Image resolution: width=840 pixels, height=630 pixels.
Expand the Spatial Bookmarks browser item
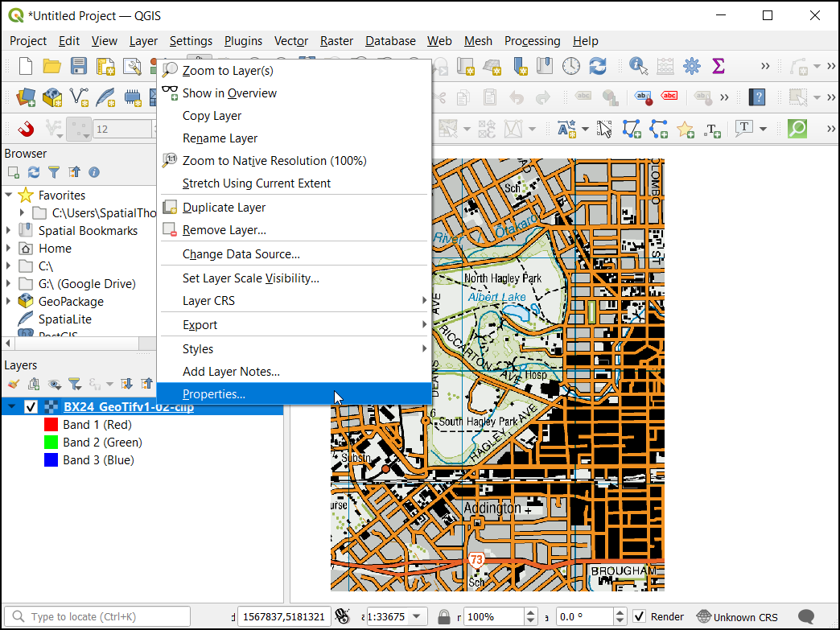[9, 231]
